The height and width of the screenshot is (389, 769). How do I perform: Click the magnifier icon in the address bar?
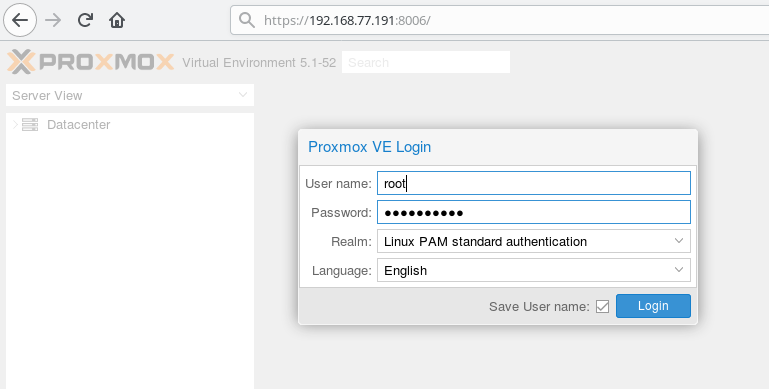(x=247, y=20)
